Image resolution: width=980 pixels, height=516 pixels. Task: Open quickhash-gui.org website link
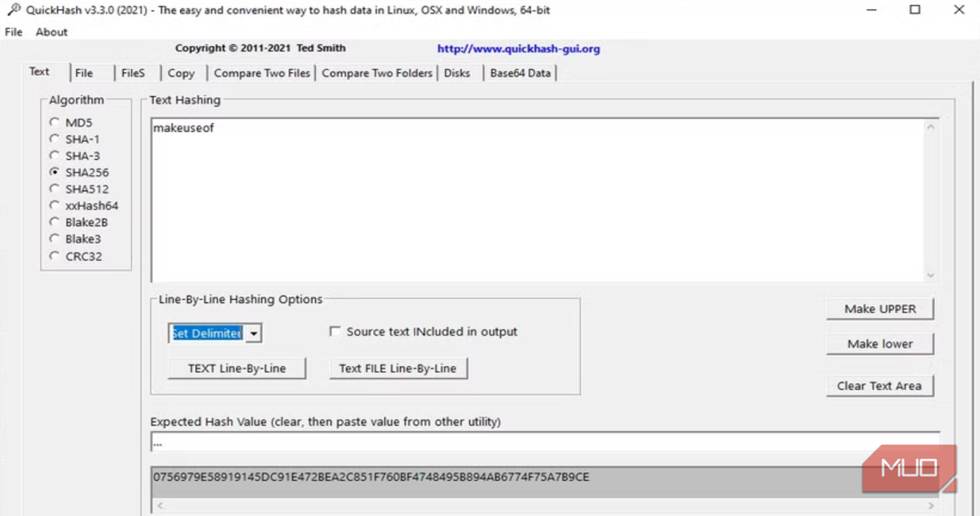click(519, 49)
